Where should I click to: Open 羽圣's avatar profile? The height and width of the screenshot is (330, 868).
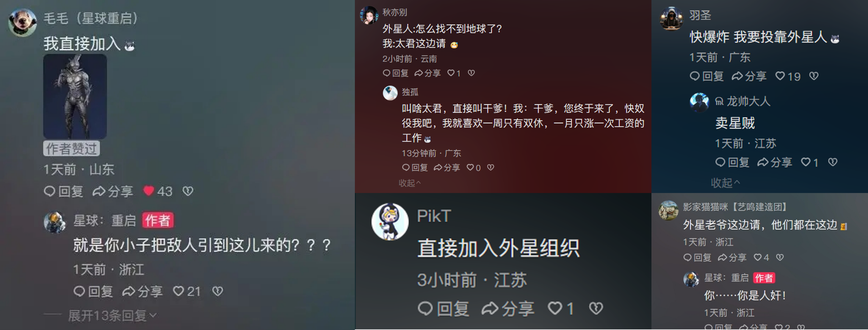click(671, 18)
